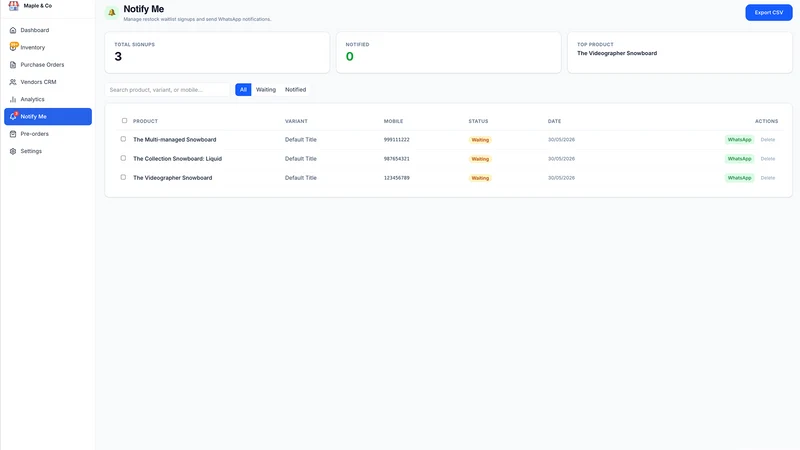The height and width of the screenshot is (450, 800).
Task: Send WhatsApp for Multi-managed Snowboard signup
Action: click(x=739, y=139)
